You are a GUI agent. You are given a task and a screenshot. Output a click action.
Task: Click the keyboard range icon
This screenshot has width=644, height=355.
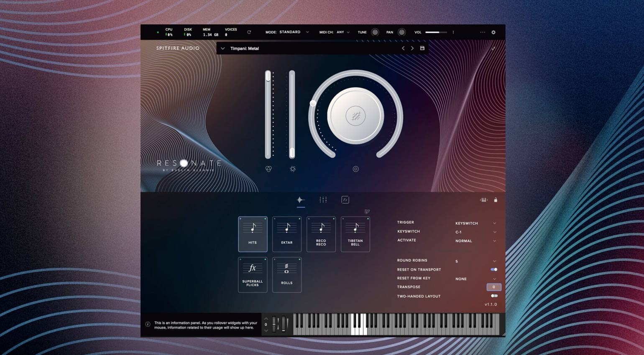(x=483, y=200)
